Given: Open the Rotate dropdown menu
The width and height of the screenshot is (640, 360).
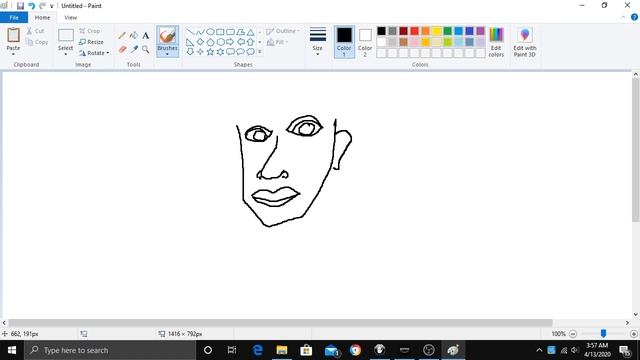Looking at the screenshot, I should point(94,53).
